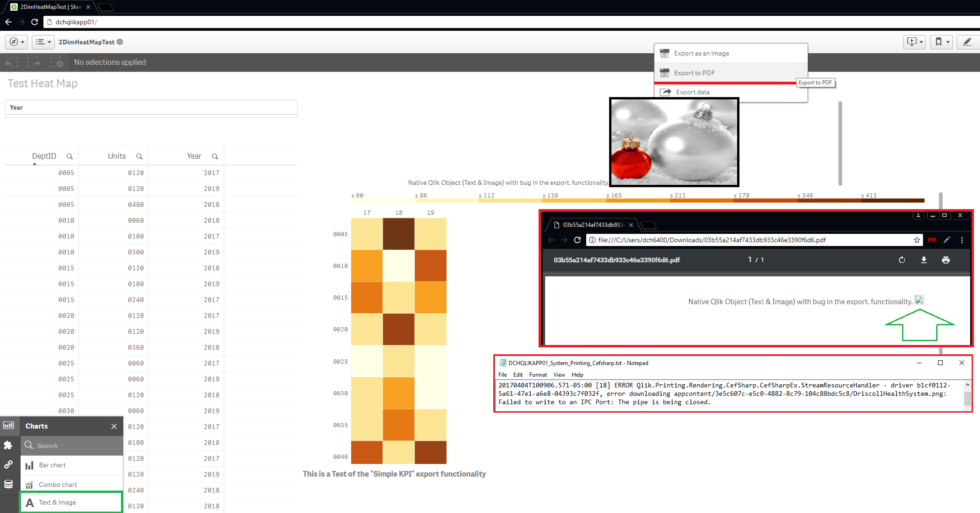
Task: Click the 2DimHeatMapTest app title
Action: 86,42
